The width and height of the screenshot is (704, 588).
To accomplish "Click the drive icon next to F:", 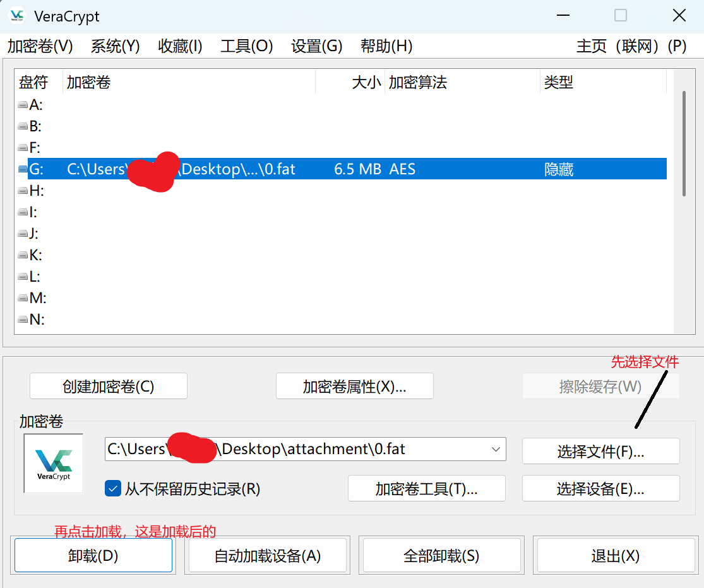I will (23, 148).
